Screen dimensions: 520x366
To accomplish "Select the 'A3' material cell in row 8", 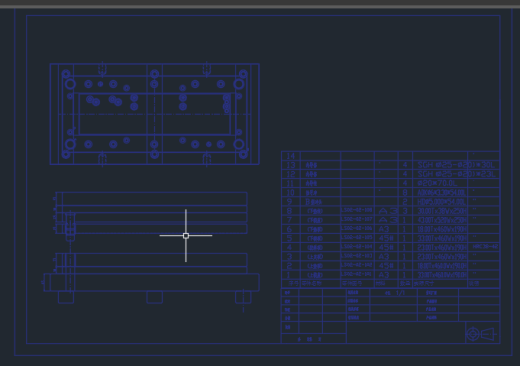I will [388, 211].
